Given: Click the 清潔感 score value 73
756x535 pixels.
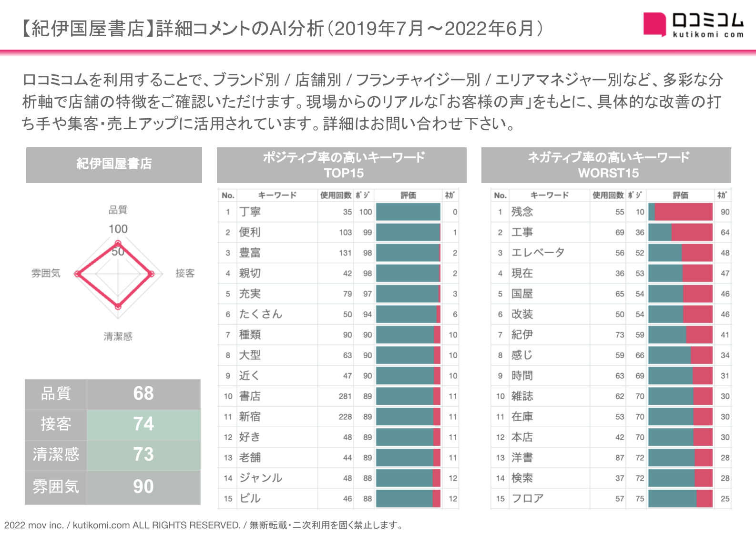Looking at the screenshot, I should coord(143,454).
